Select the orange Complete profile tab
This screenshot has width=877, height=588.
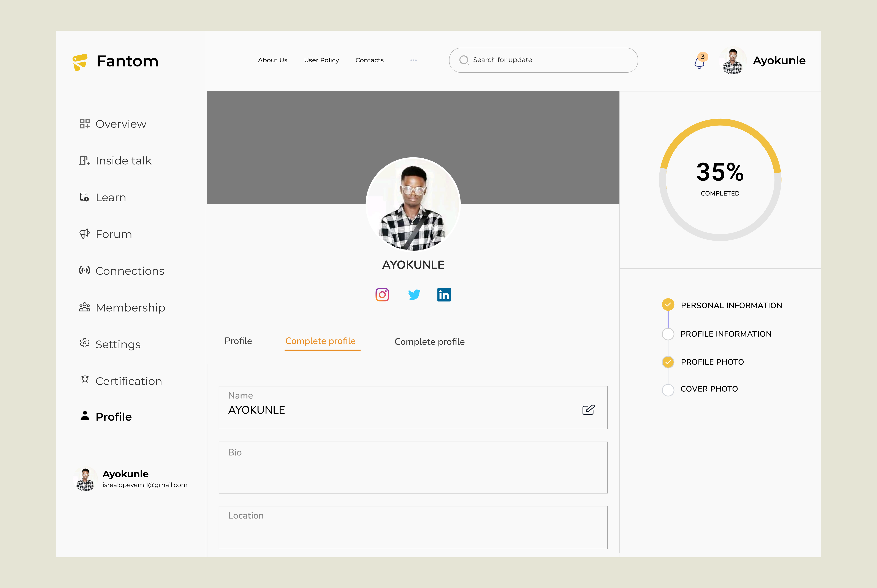(321, 341)
